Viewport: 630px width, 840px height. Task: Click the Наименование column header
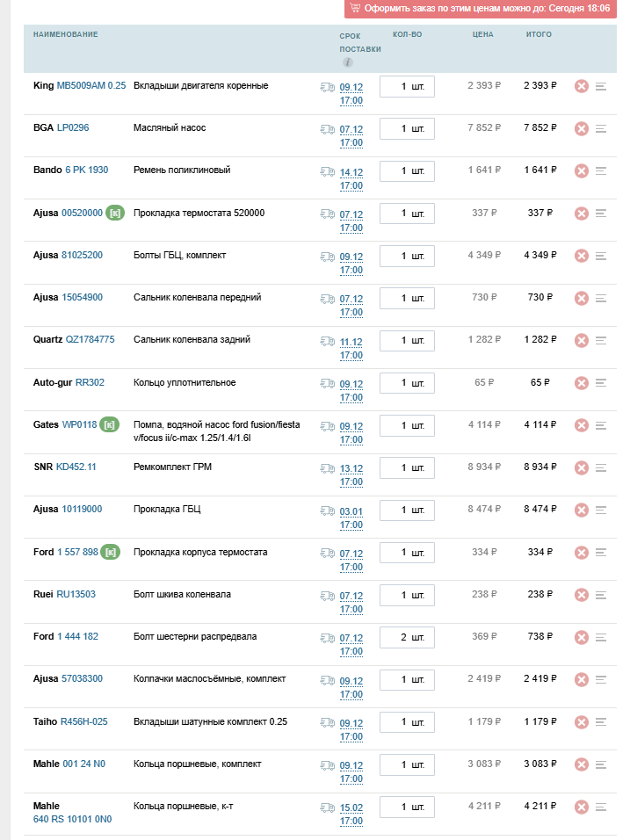(65, 34)
